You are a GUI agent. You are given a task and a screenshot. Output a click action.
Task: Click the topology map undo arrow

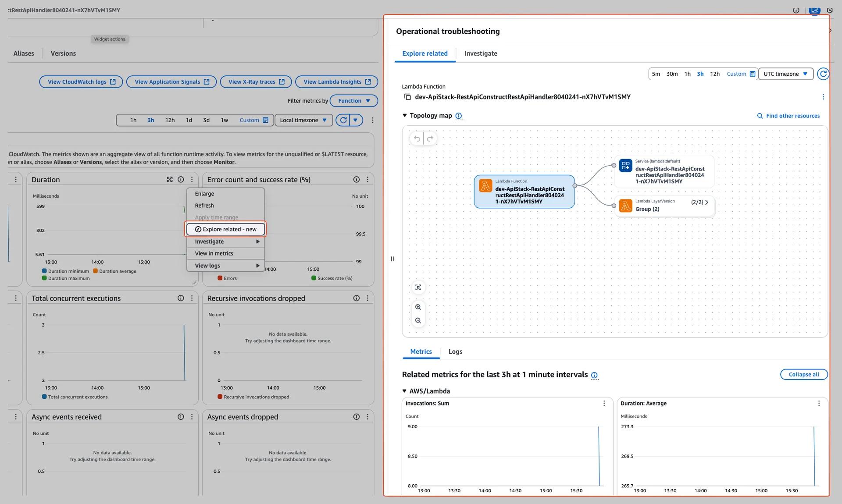[417, 139]
